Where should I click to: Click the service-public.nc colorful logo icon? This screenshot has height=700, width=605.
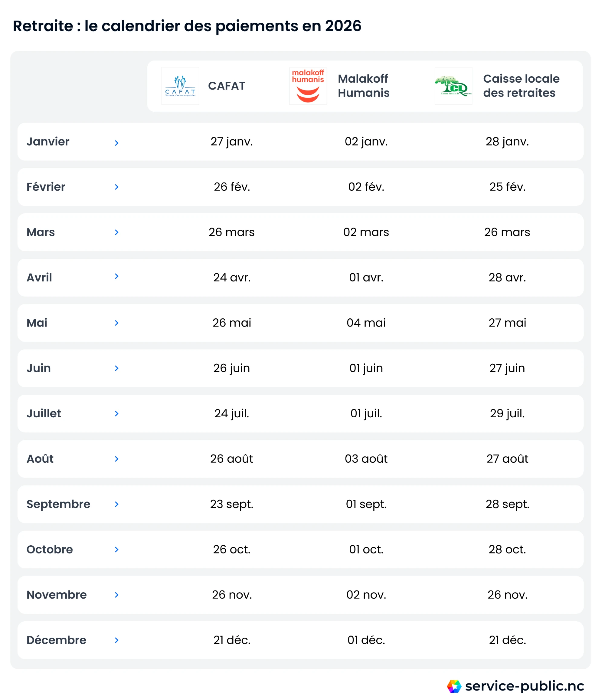click(x=454, y=686)
